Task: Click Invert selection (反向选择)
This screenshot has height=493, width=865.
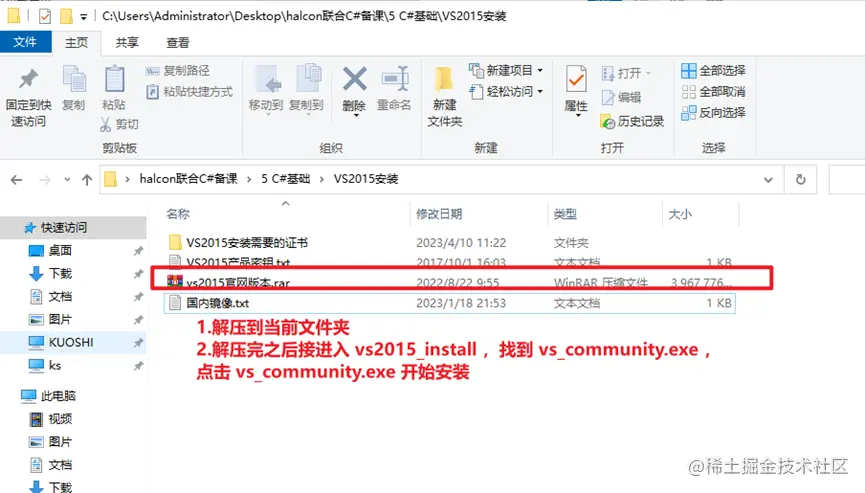Action: [713, 112]
